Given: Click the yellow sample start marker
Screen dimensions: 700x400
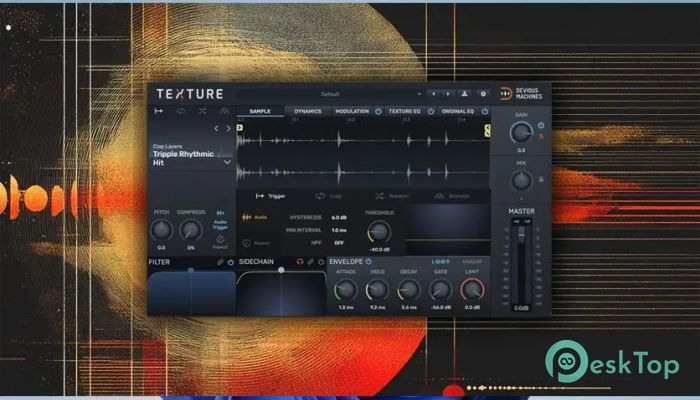Looking at the screenshot, I should click(240, 128).
